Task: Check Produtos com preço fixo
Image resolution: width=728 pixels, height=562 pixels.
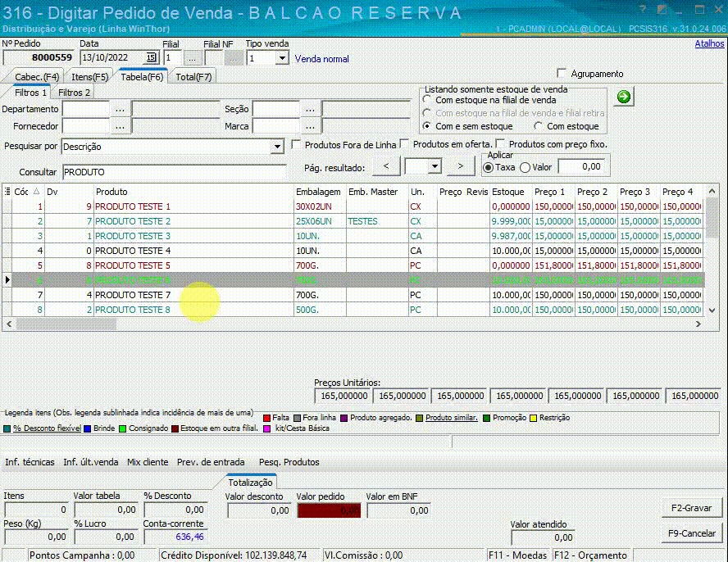Action: pos(500,144)
